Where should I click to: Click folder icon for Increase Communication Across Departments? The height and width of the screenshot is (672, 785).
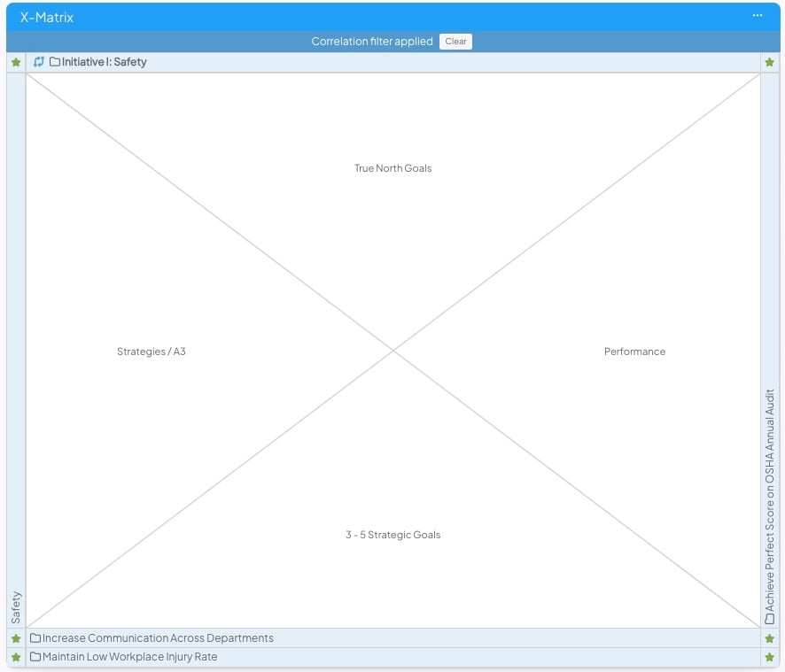(x=35, y=638)
